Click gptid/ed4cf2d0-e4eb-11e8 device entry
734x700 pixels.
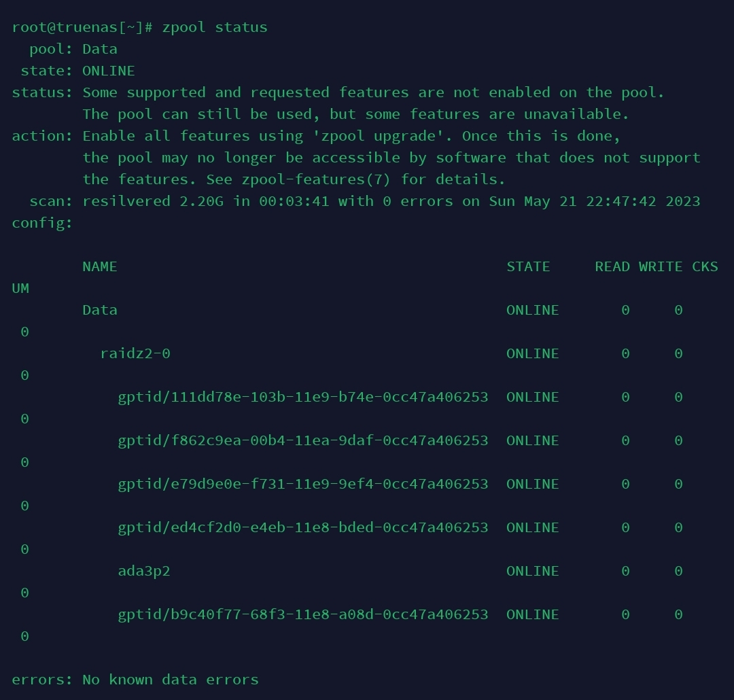coord(303,527)
